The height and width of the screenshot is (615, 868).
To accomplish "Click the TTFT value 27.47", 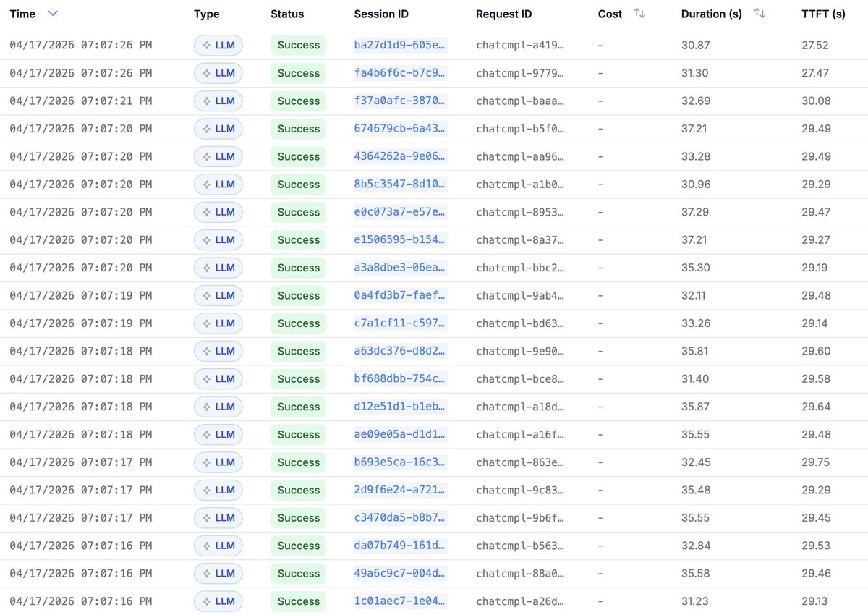I will tap(815, 73).
